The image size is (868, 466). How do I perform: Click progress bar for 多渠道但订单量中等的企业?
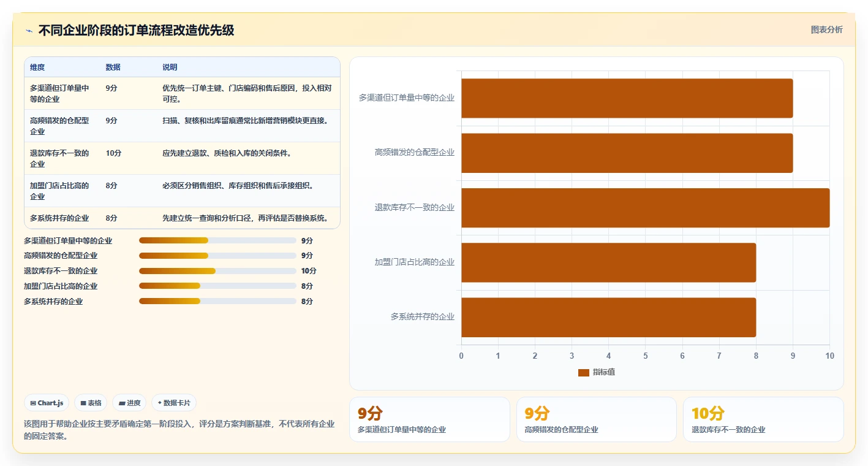pos(217,240)
